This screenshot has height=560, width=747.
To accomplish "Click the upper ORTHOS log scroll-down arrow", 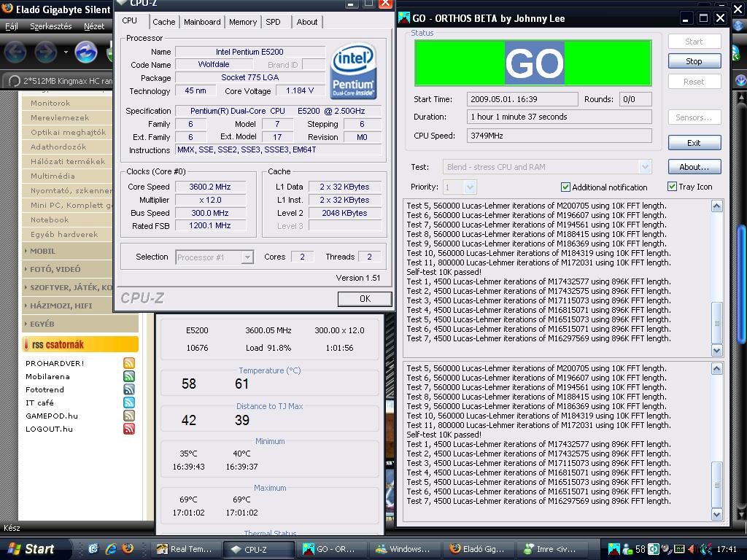I will click(717, 351).
